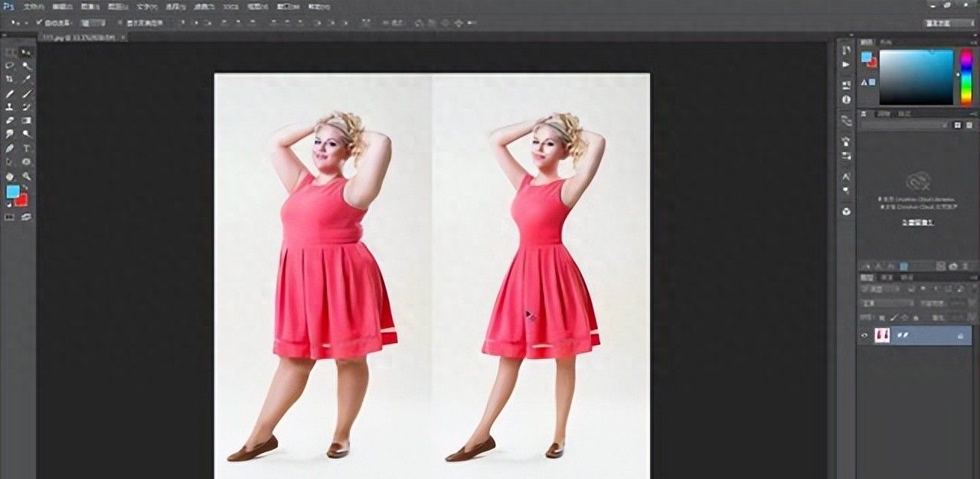Open the Window menu
This screenshot has height=479, width=980.
coord(288,7)
